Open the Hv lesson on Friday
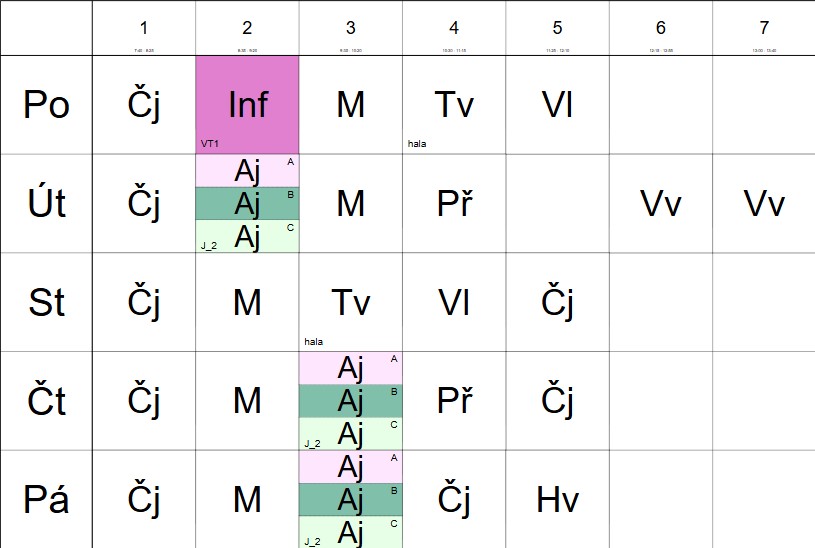This screenshot has width=815, height=548. (x=557, y=499)
